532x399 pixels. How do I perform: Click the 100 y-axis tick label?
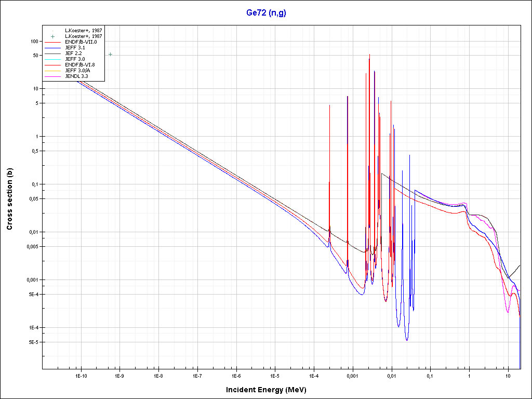tap(34, 41)
